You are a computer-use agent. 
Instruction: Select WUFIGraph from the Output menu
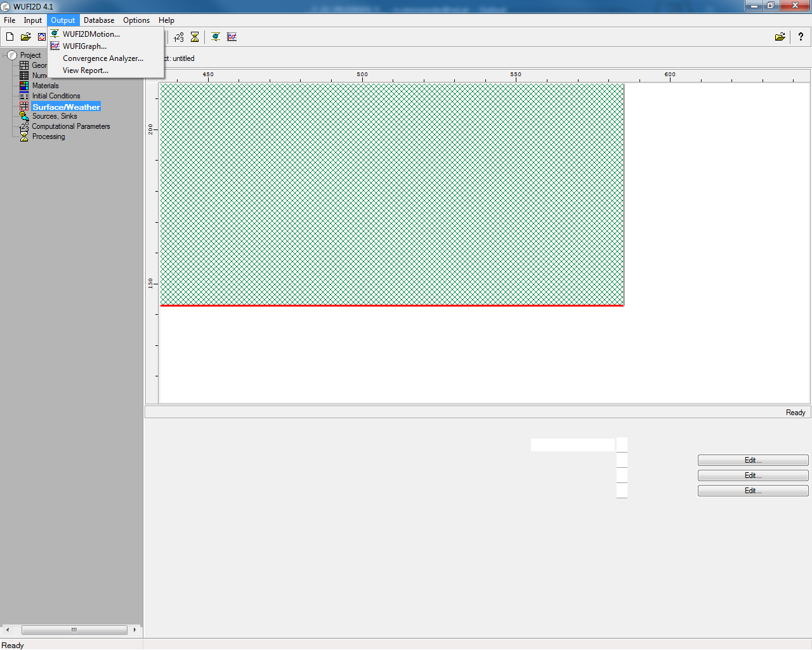pos(84,46)
